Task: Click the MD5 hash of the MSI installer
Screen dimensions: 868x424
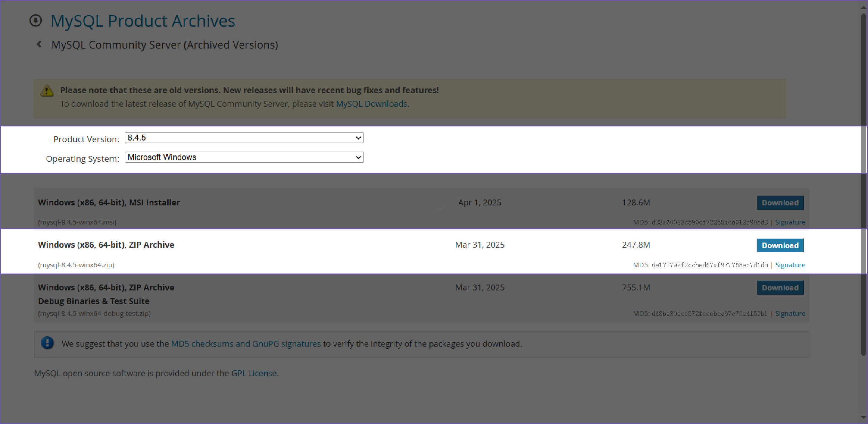Action: click(710, 222)
